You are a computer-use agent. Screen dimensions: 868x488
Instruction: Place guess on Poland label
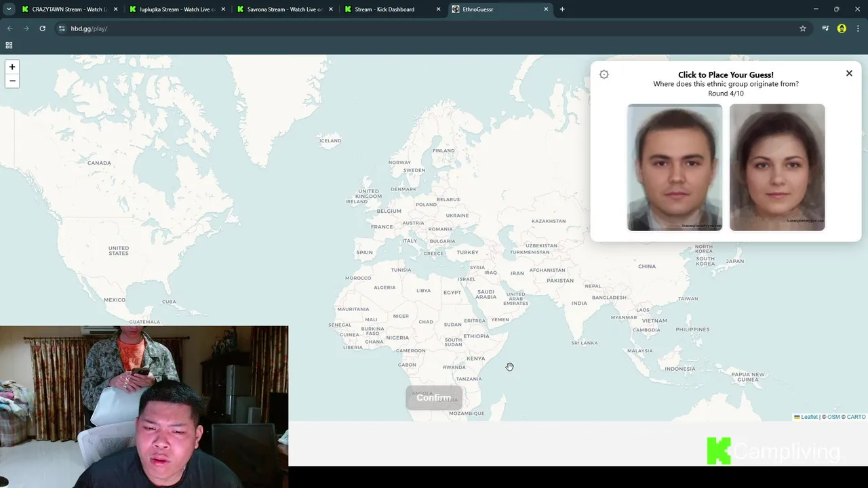(x=427, y=204)
